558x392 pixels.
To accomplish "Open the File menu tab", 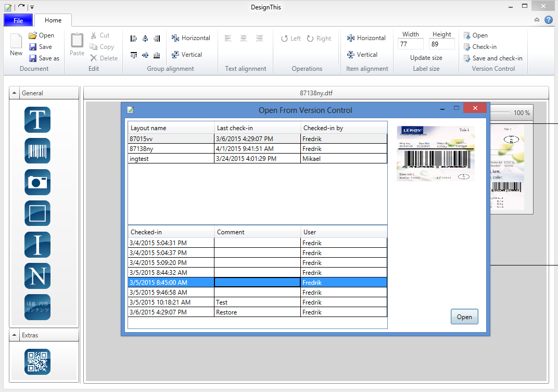I will 18,20.
